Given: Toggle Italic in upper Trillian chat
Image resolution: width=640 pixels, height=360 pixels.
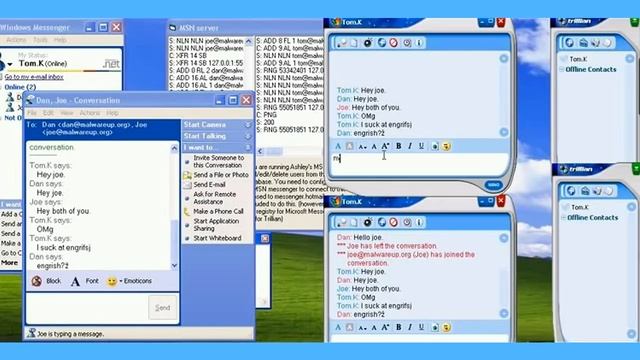Looking at the screenshot, I should tap(410, 146).
